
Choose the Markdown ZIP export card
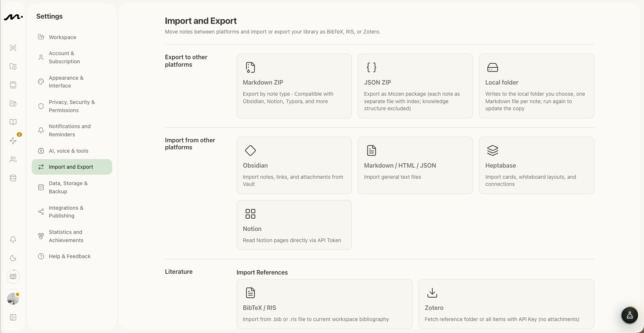(294, 86)
